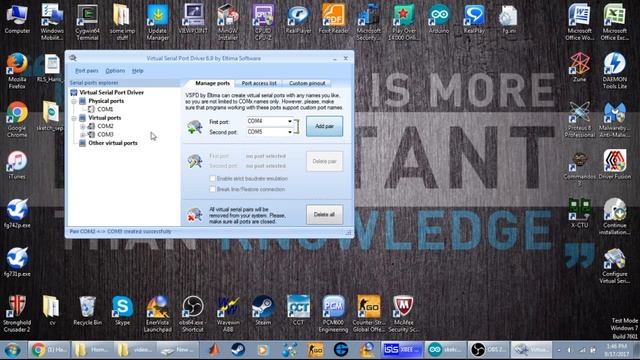Click the Delete pair button
This screenshot has width=640, height=360.
click(324, 161)
